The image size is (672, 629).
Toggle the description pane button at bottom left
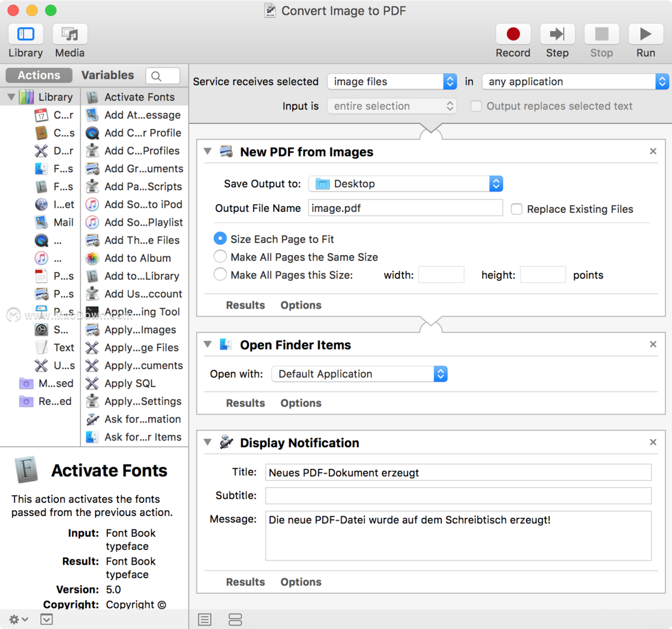(x=47, y=619)
